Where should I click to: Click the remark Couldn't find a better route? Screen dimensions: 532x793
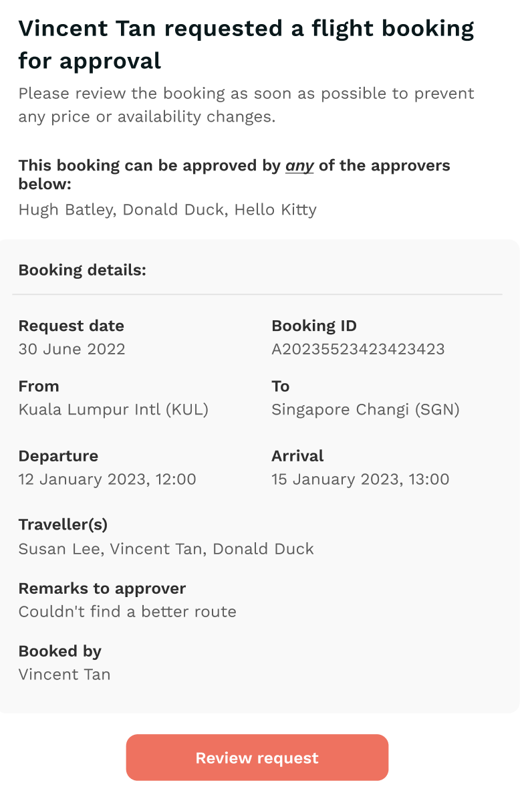coord(128,611)
